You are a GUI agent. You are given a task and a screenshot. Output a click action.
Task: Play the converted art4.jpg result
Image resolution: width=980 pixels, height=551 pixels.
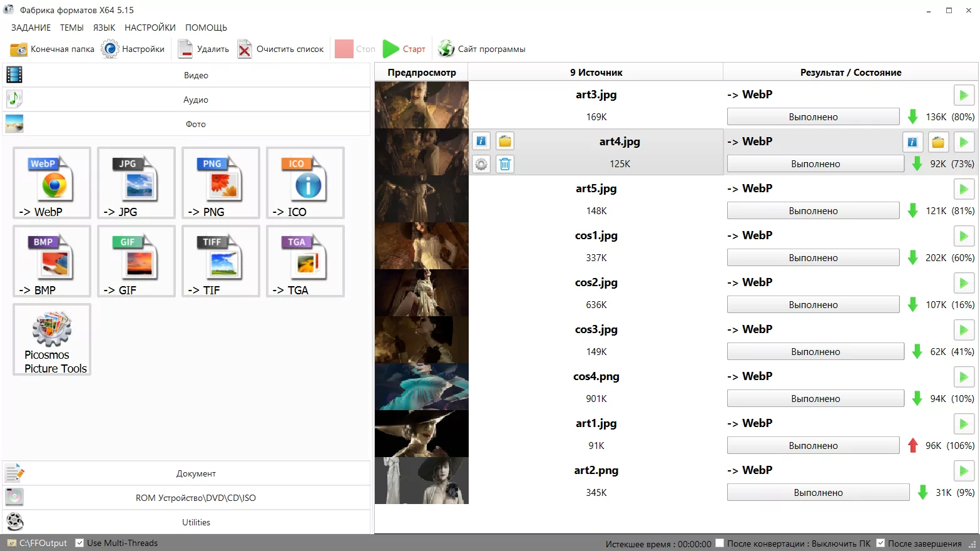pyautogui.click(x=964, y=142)
